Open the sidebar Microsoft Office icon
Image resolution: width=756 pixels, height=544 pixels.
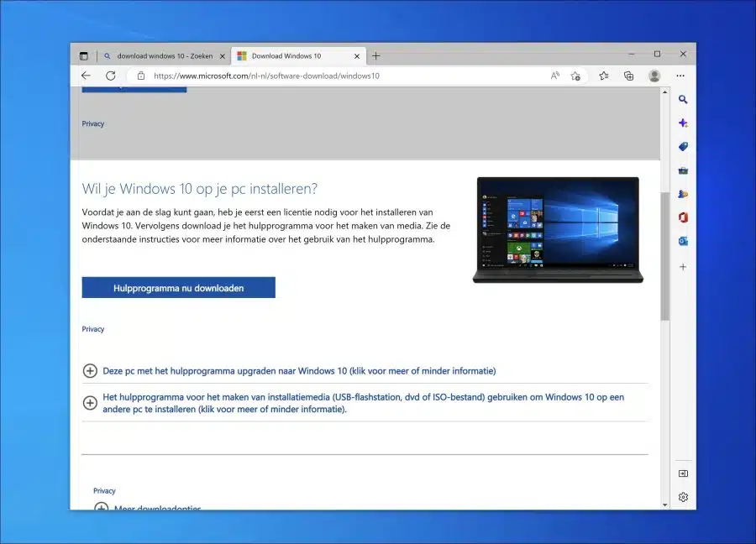pos(683,217)
